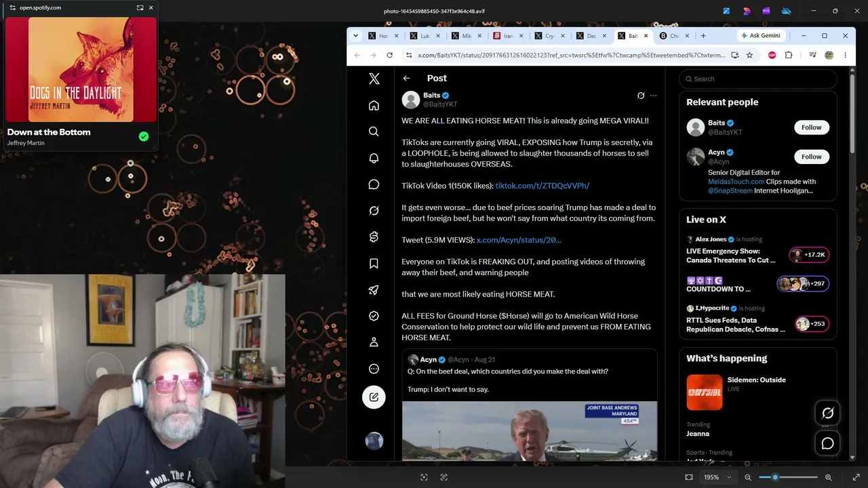The width and height of the screenshot is (868, 488).
Task: Open Chrome three-dot menu
Action: 845,55
